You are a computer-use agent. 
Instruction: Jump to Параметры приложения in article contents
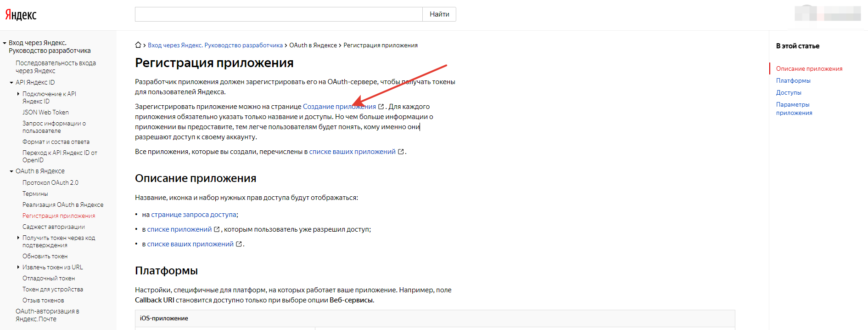tap(794, 108)
